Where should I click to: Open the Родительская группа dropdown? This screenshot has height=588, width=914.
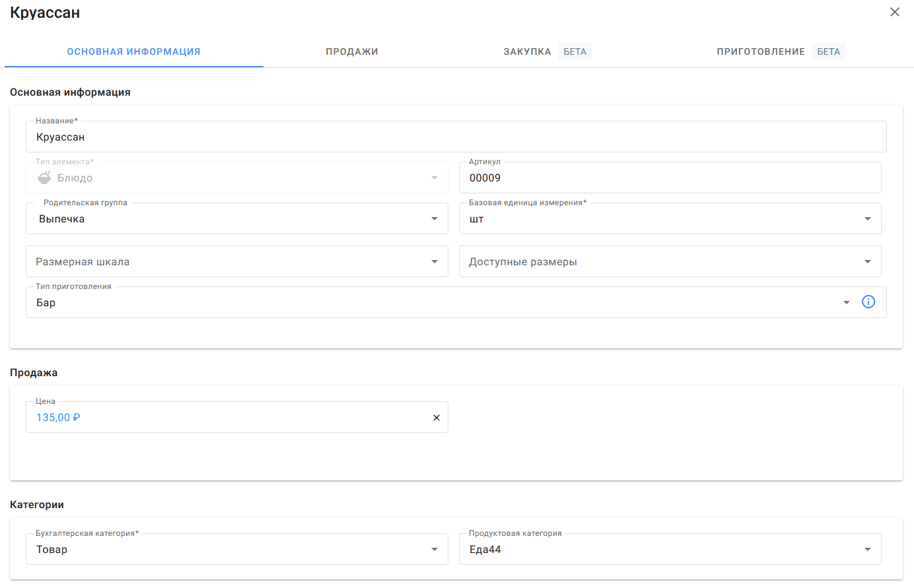tap(434, 218)
